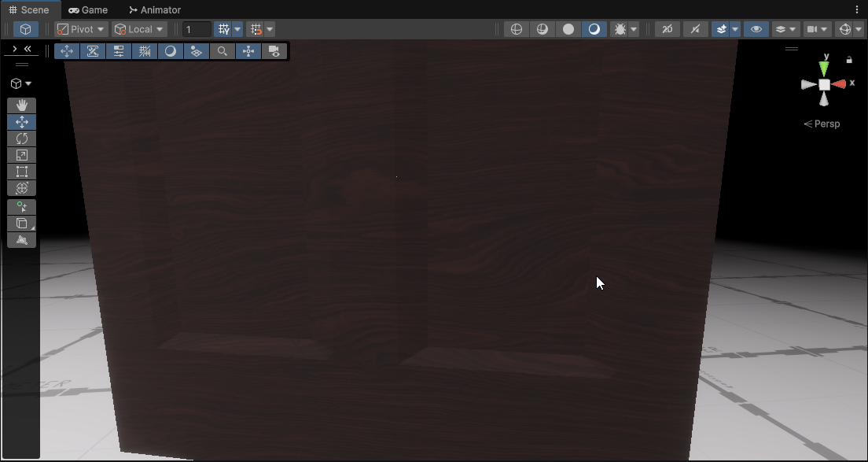Expand the scene effects dropdown arrow
This screenshot has width=868, height=462.
(735, 29)
